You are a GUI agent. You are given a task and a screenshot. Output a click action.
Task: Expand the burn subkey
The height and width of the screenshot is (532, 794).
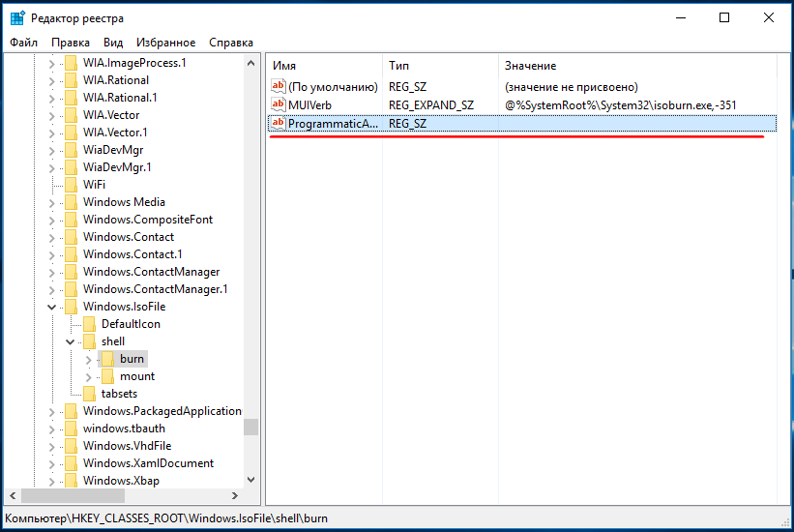tap(89, 360)
